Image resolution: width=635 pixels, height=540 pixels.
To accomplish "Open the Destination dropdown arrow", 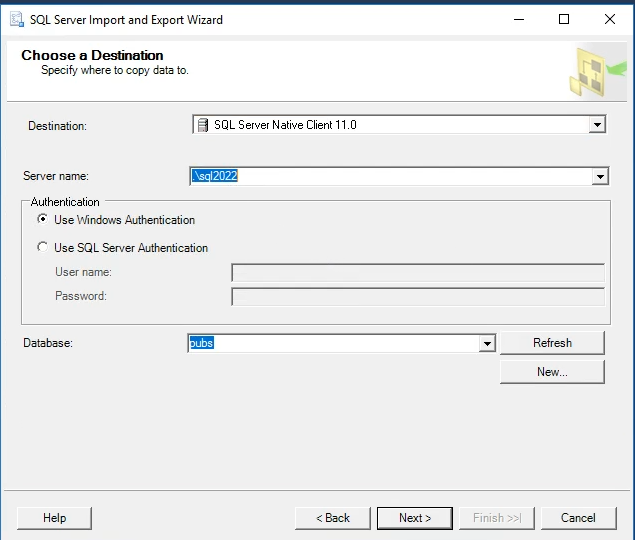I will [x=597, y=125].
